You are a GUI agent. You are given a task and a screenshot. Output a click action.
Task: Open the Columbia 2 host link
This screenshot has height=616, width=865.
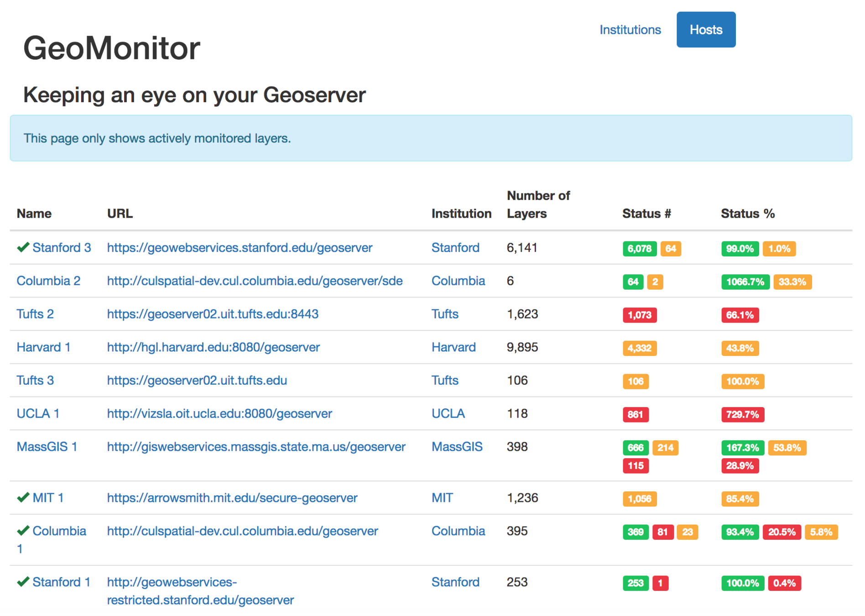pyautogui.click(x=48, y=281)
